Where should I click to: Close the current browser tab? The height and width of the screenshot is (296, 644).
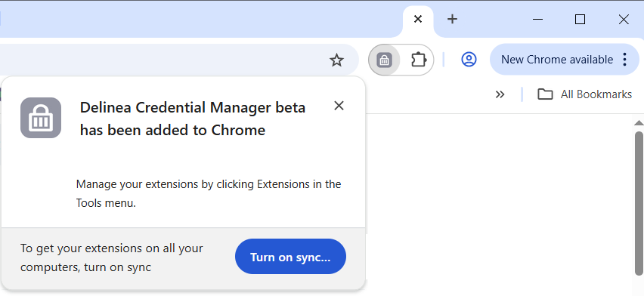tap(418, 19)
